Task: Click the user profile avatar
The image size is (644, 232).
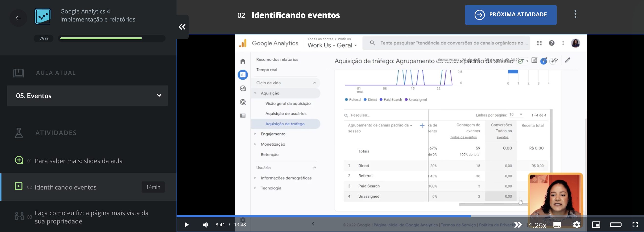Action: [575, 43]
